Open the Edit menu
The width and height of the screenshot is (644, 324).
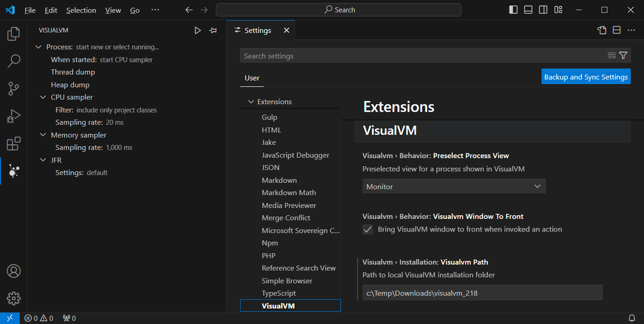pos(51,10)
